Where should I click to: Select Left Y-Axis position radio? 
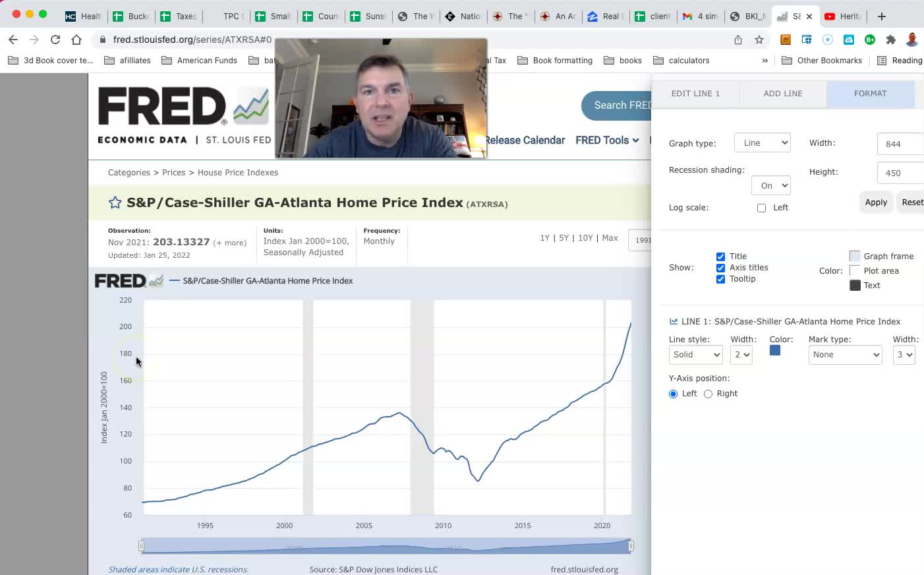[673, 394]
